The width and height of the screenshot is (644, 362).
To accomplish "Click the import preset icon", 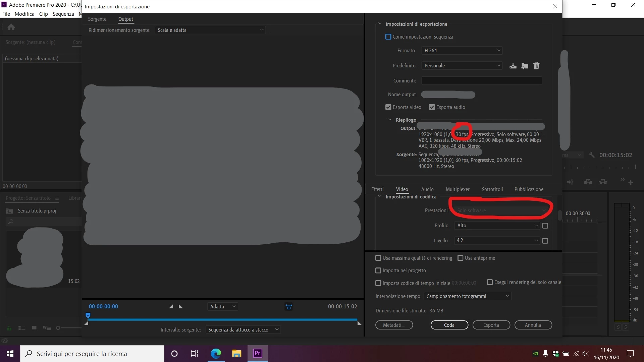I will [525, 66].
